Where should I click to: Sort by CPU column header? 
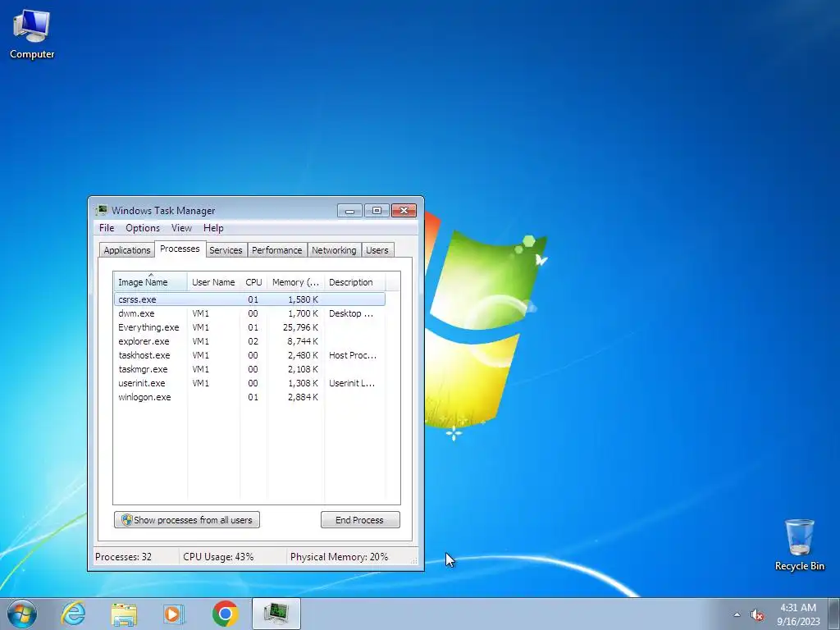point(253,282)
